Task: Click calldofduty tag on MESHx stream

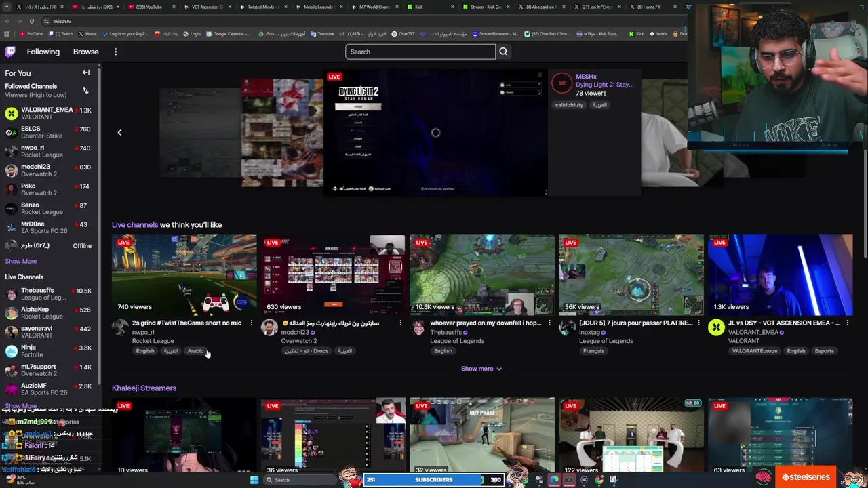Action: (569, 105)
